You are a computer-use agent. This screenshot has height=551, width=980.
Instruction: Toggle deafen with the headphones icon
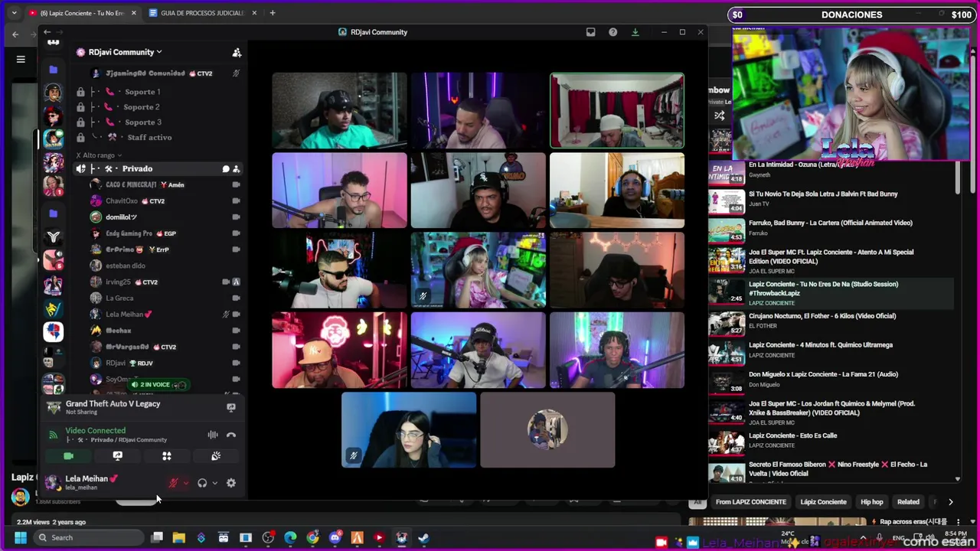click(x=202, y=483)
